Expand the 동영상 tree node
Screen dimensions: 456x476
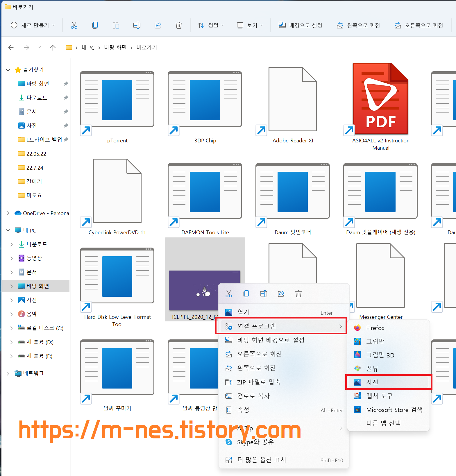12,258
